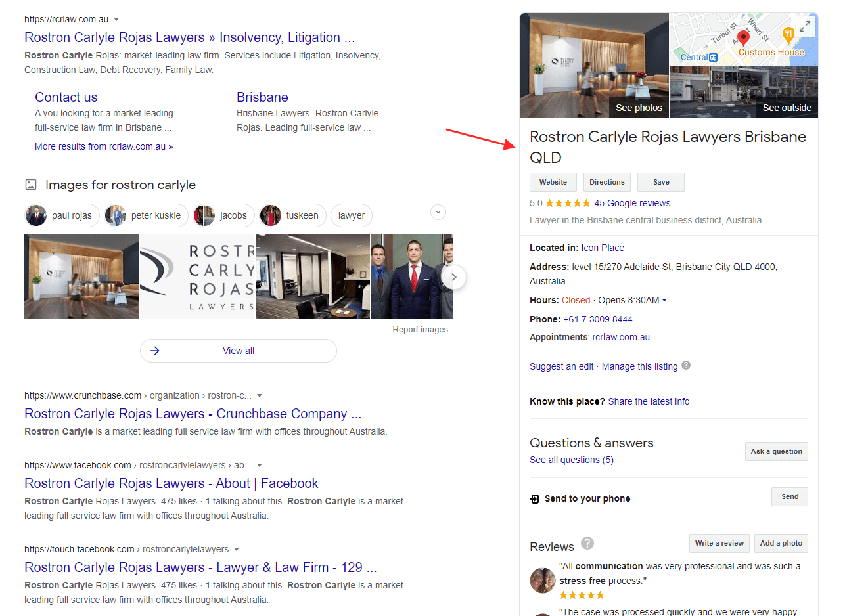The image size is (845, 616).
Task: Click the Images for rostron carlyle icon
Action: point(31,185)
